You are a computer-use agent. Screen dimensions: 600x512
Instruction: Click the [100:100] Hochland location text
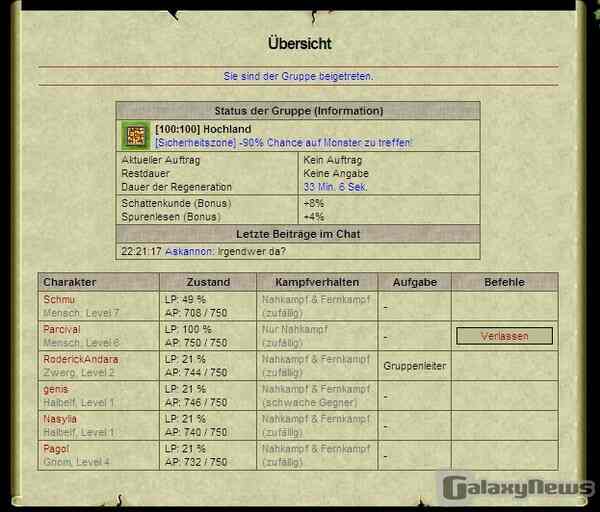pyautogui.click(x=203, y=129)
